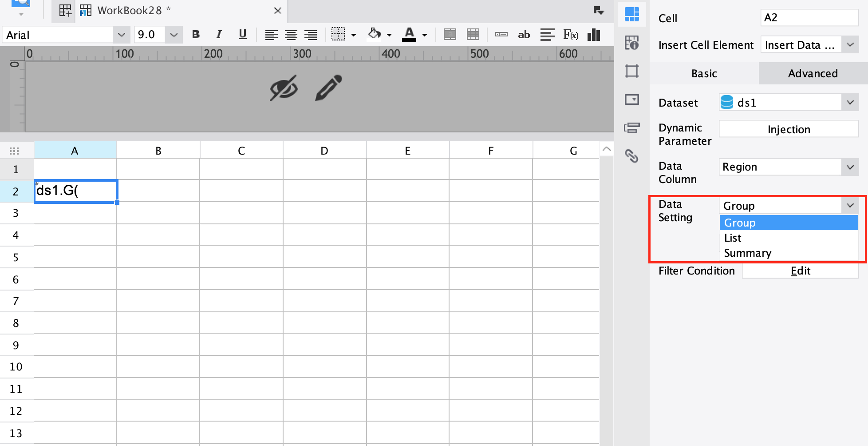
Task: Open the font family dropdown
Action: pyautogui.click(x=121, y=34)
